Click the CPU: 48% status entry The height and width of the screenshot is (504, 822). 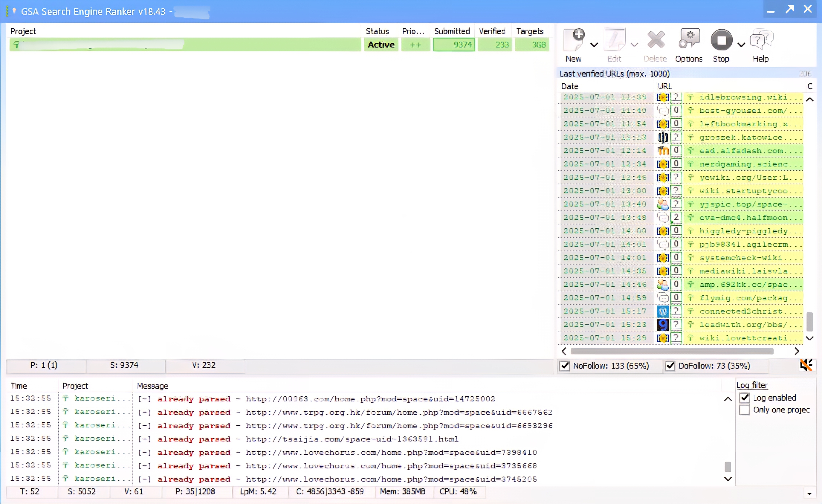tap(458, 492)
